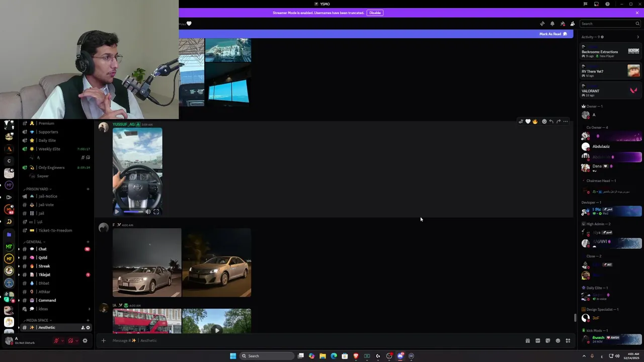Open microphone input options dropdown
The height and width of the screenshot is (362, 644).
[62, 340]
